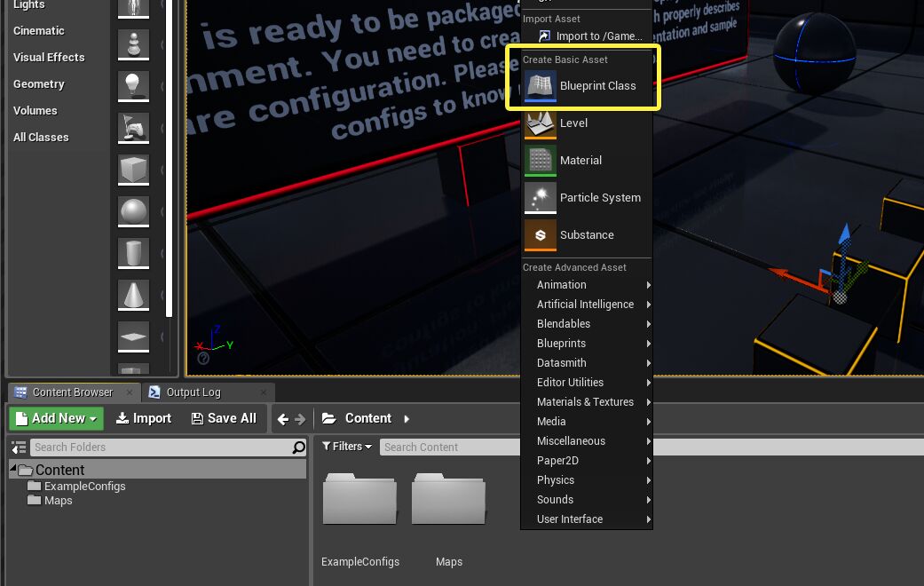This screenshot has width=924, height=586.
Task: Select the Cylinder shape icon
Action: (x=132, y=253)
